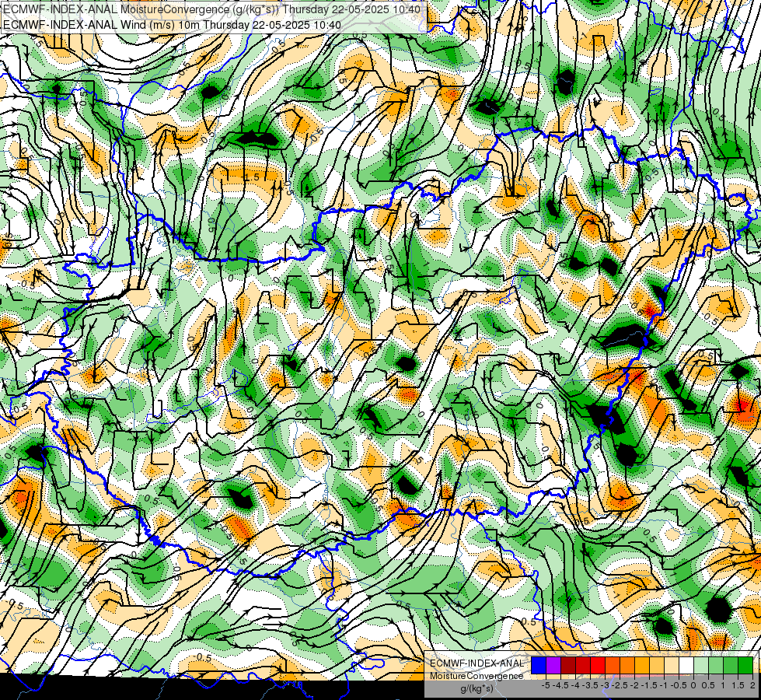
Task: Click the ECMWF-INDEX-ANAL legend label
Action: coord(476,663)
